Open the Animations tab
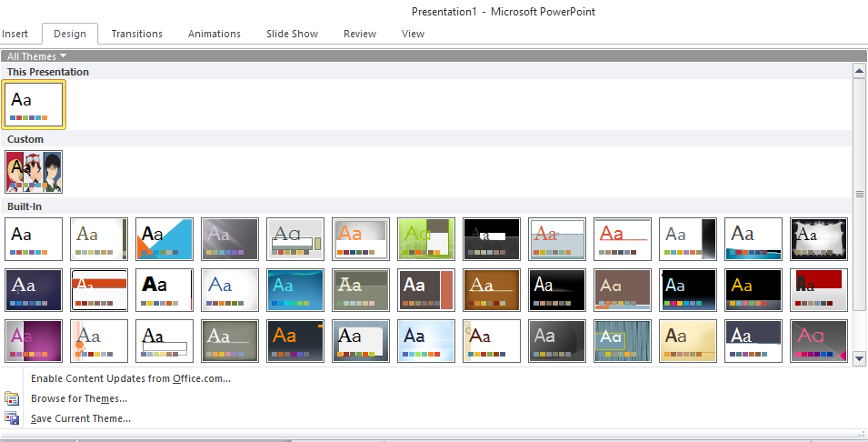 [215, 34]
